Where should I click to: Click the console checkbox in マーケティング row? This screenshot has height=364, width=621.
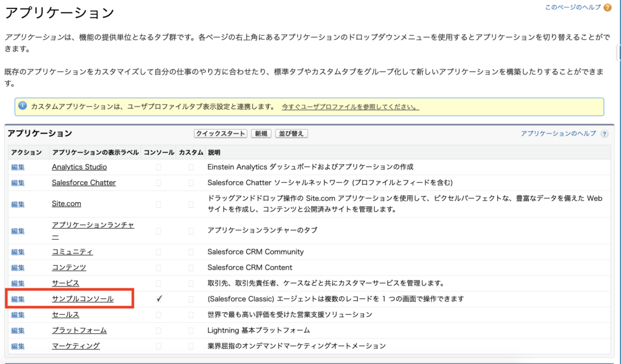coord(158,346)
